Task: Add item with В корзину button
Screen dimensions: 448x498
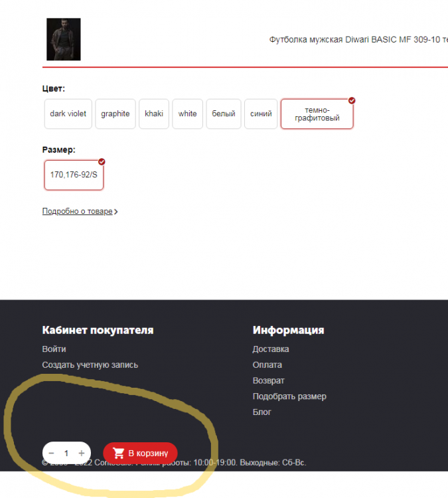Action: (x=141, y=453)
